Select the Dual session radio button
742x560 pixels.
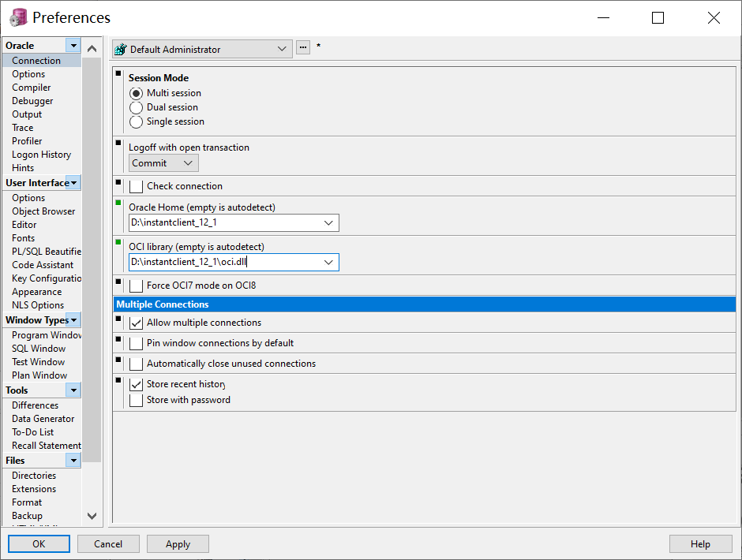[136, 107]
